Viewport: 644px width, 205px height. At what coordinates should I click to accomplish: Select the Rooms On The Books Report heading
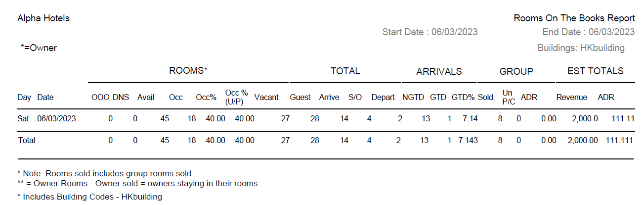574,18
